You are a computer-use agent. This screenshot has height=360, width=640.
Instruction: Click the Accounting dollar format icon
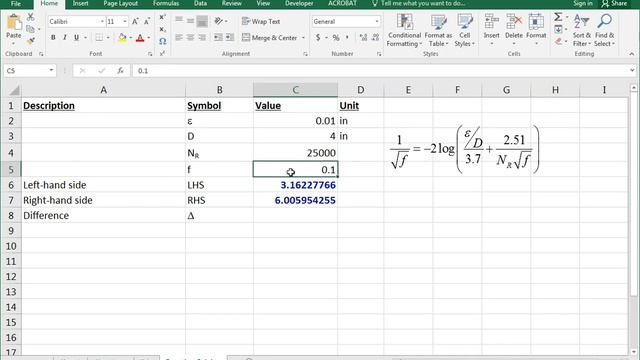coord(318,38)
